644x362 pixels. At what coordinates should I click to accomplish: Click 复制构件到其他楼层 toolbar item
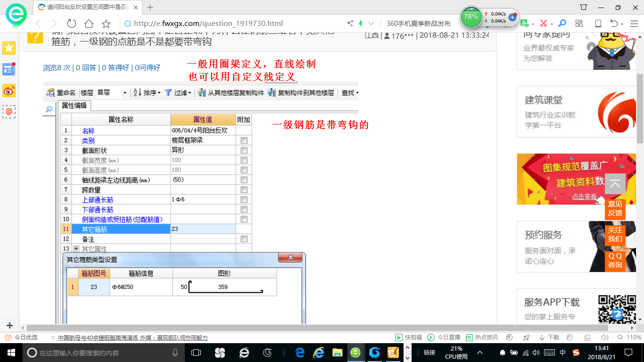pos(301,93)
